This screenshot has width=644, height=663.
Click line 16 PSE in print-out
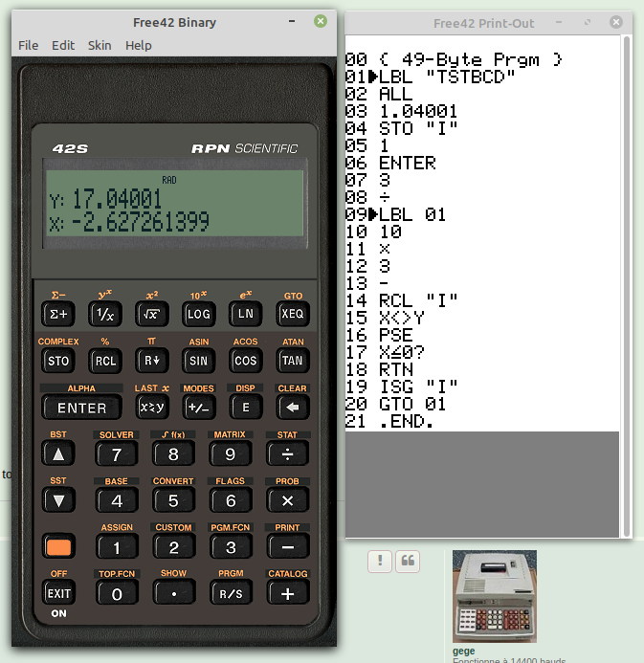point(379,335)
